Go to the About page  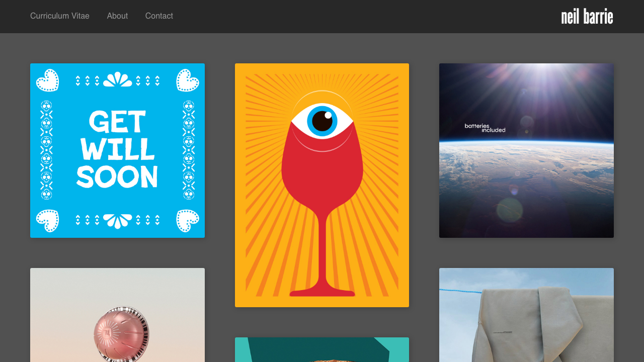click(117, 16)
